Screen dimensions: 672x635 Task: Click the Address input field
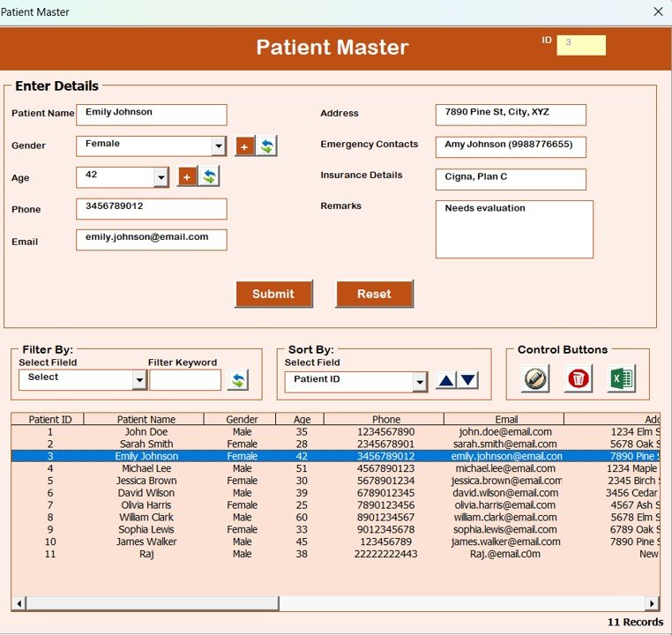click(x=511, y=115)
